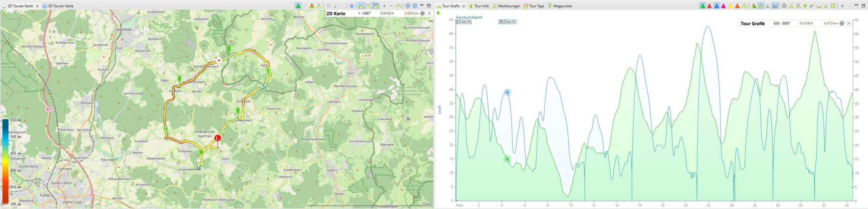Open Tour Grafik tooltip settings gear
868x209 pixels.
coord(842,23)
